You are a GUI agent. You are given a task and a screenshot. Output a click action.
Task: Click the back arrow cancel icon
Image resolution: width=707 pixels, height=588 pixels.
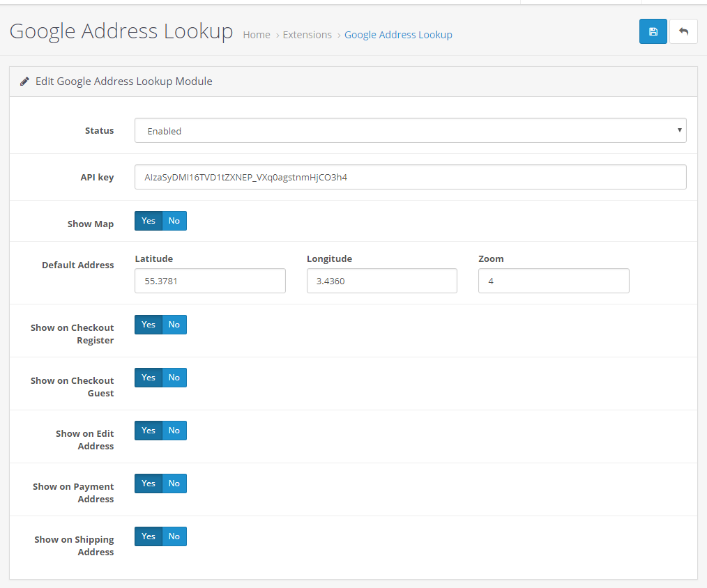(x=683, y=31)
